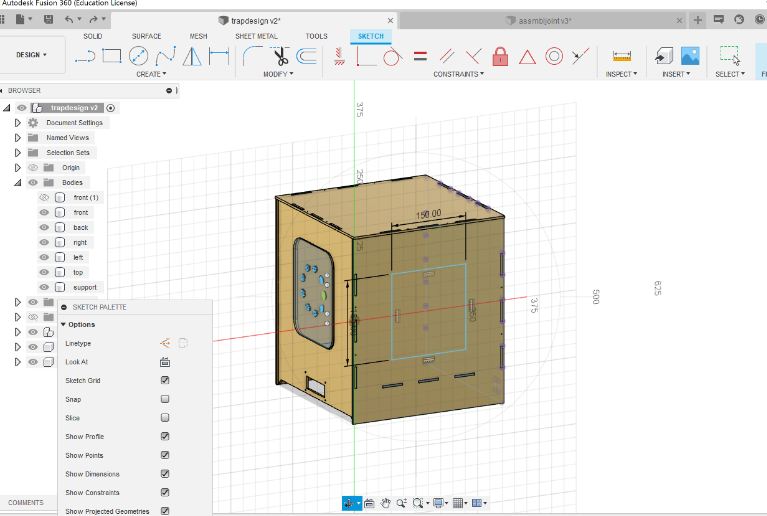Screen dimensions: 767x516
Task: Select the Line sketch tool
Action: coord(85,56)
